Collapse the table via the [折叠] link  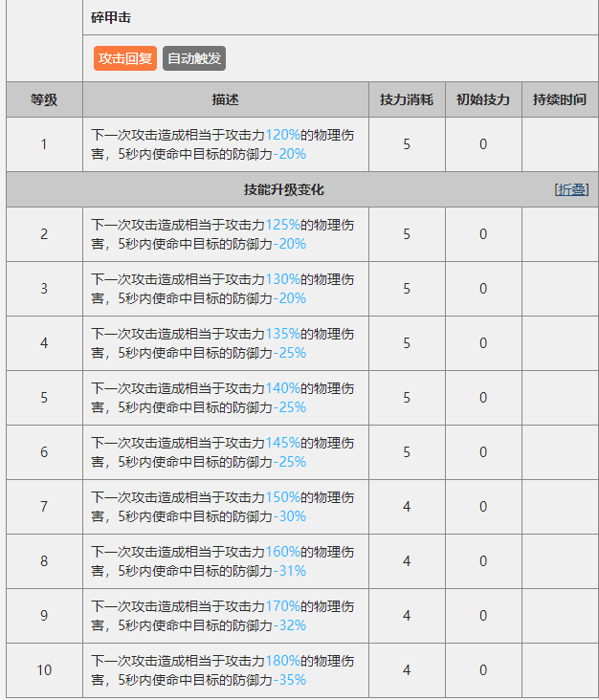571,189
